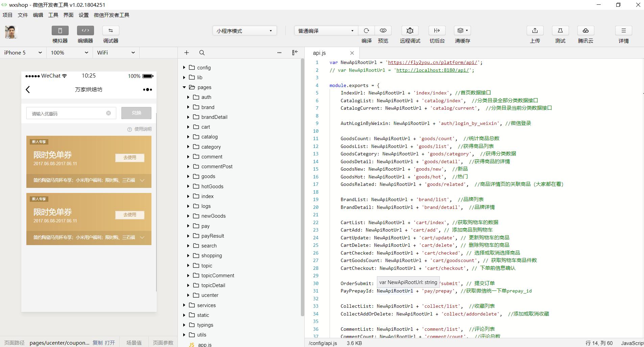Screen dimensions: 644x347
Task: Add new file with plus icon
Action: pyautogui.click(x=187, y=53)
